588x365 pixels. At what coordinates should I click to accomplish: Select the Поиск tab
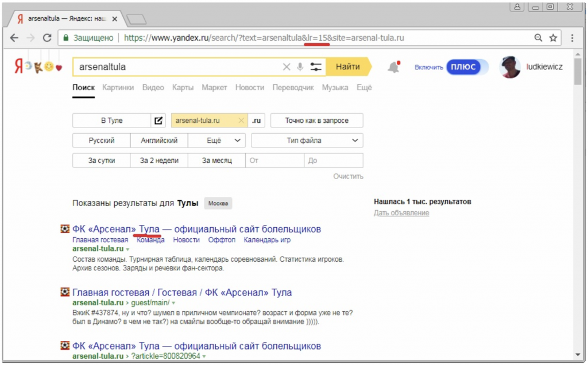point(83,87)
